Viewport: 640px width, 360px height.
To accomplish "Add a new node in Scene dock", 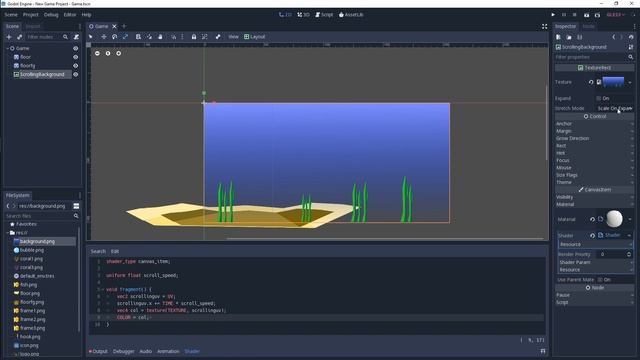I will (9, 37).
